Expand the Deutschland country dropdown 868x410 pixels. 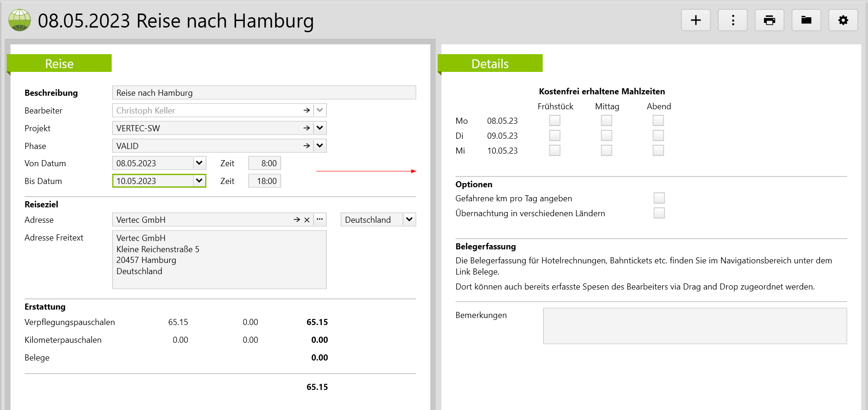click(409, 219)
